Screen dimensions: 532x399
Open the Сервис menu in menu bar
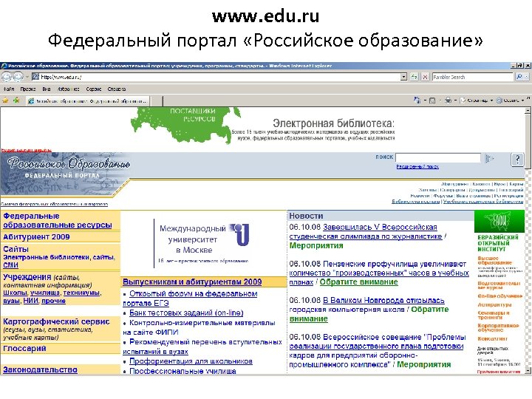(94, 89)
